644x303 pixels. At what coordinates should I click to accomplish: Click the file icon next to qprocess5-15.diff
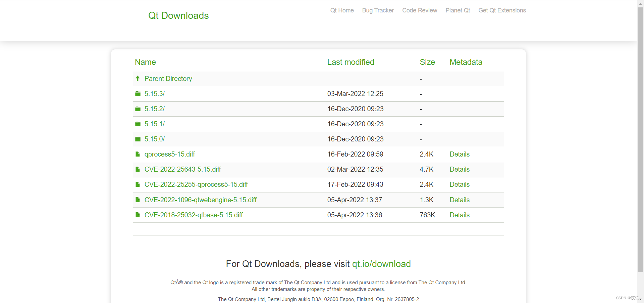[x=138, y=154]
